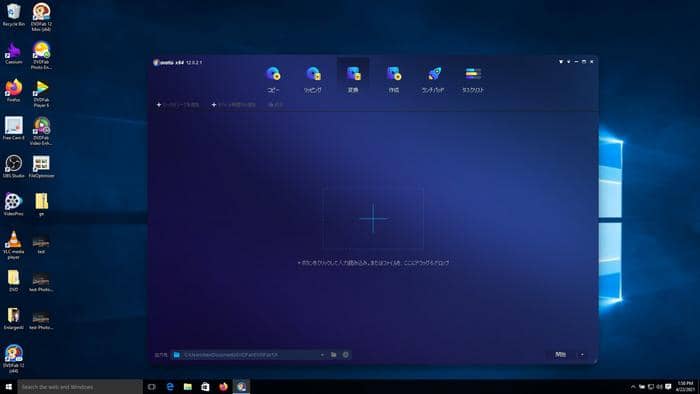The image size is (700, 394).
Task: Open Microsoft Store from the taskbar
Action: [x=205, y=386]
